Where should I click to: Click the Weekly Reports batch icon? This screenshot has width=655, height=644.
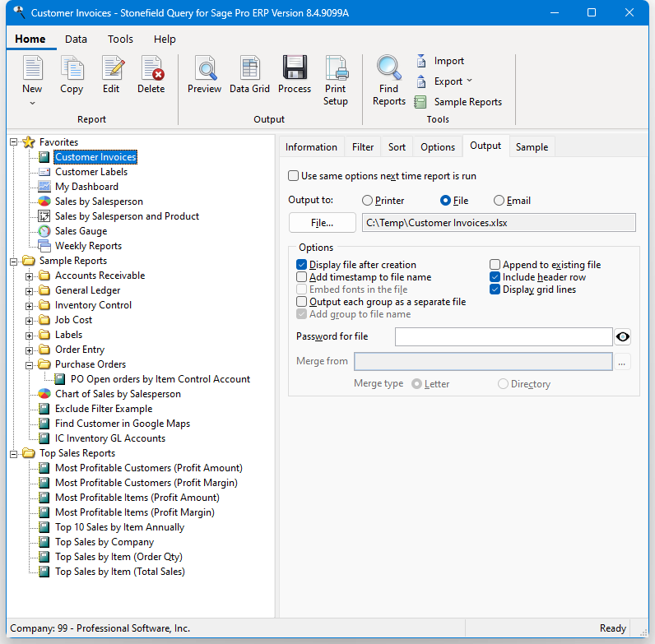tap(44, 246)
